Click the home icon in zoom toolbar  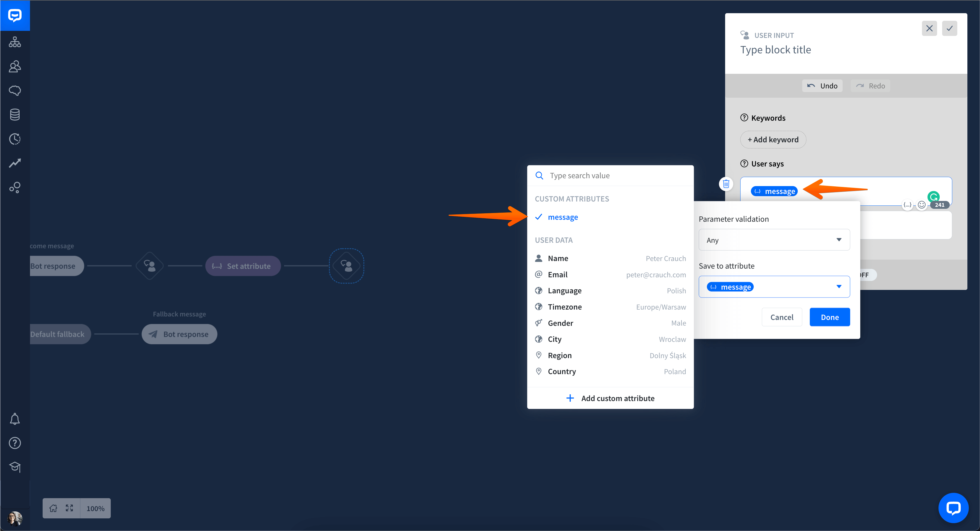53,508
